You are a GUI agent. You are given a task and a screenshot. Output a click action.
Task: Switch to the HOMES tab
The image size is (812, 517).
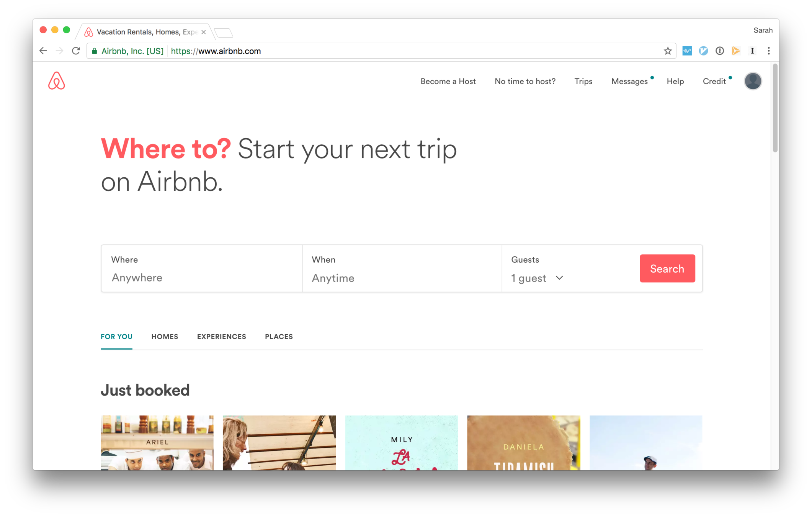pos(165,337)
